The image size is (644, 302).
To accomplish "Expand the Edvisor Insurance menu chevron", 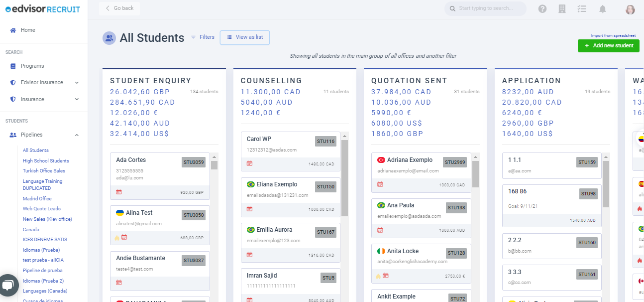I will [x=77, y=82].
